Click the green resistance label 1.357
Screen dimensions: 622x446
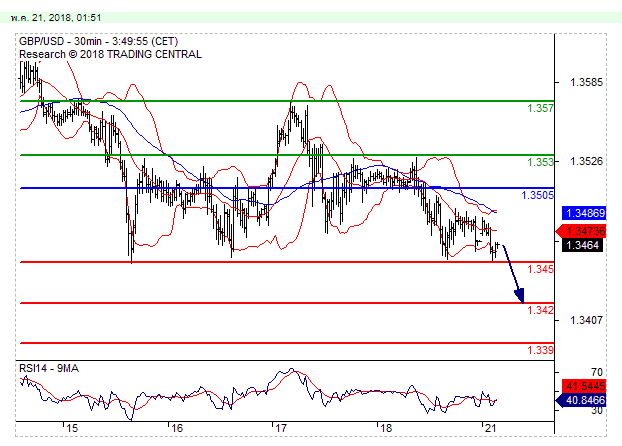(x=540, y=108)
